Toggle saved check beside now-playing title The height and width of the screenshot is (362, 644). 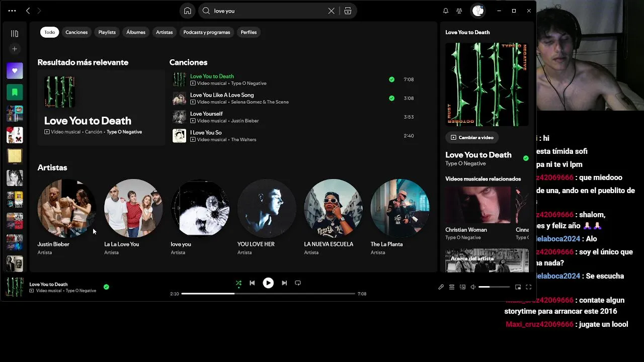tap(106, 287)
